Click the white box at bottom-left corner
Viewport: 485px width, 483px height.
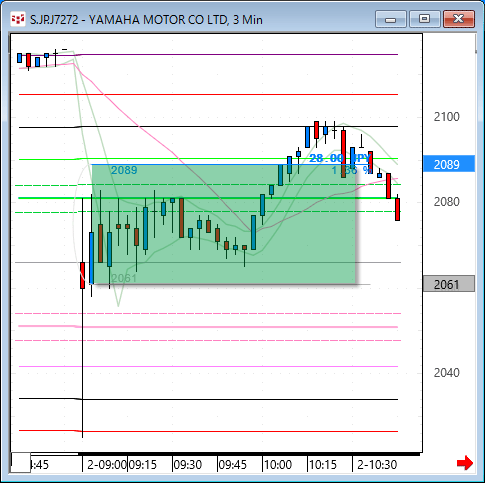pyautogui.click(x=21, y=462)
